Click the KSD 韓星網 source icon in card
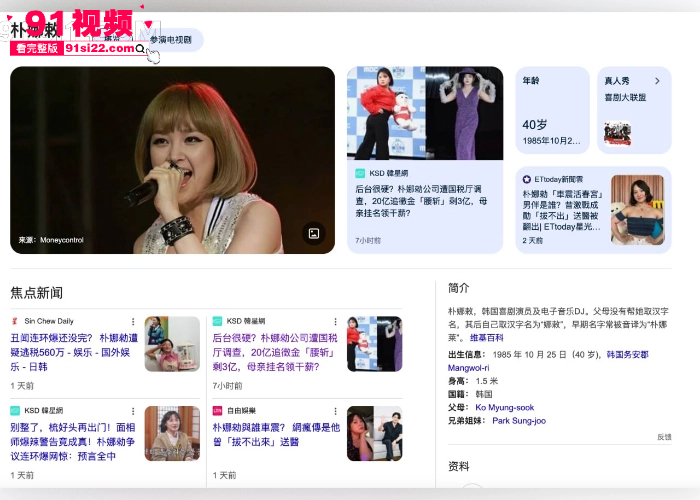Viewport: 700px width, 500px height. point(360,173)
